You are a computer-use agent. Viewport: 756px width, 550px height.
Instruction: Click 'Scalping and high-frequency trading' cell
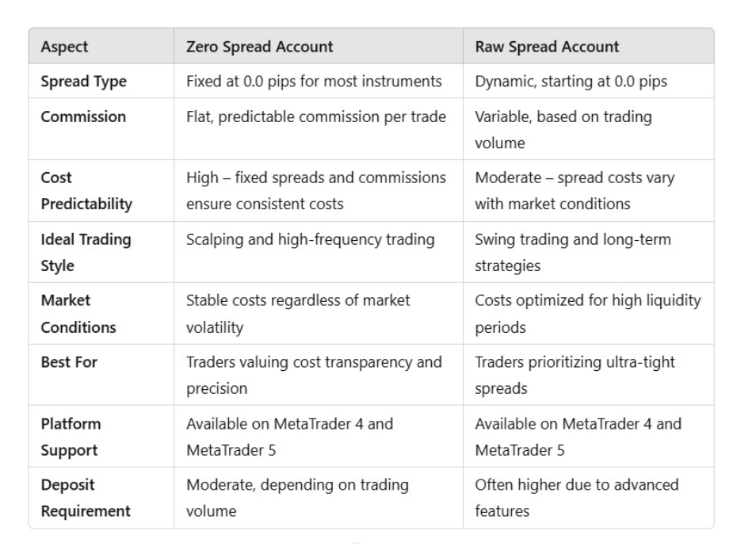310,239
